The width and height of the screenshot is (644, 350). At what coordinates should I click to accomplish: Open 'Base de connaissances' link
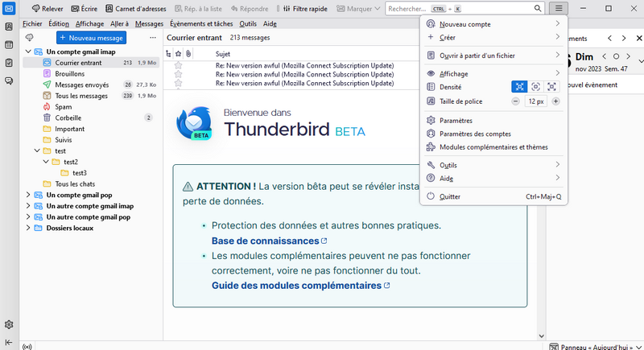point(265,241)
